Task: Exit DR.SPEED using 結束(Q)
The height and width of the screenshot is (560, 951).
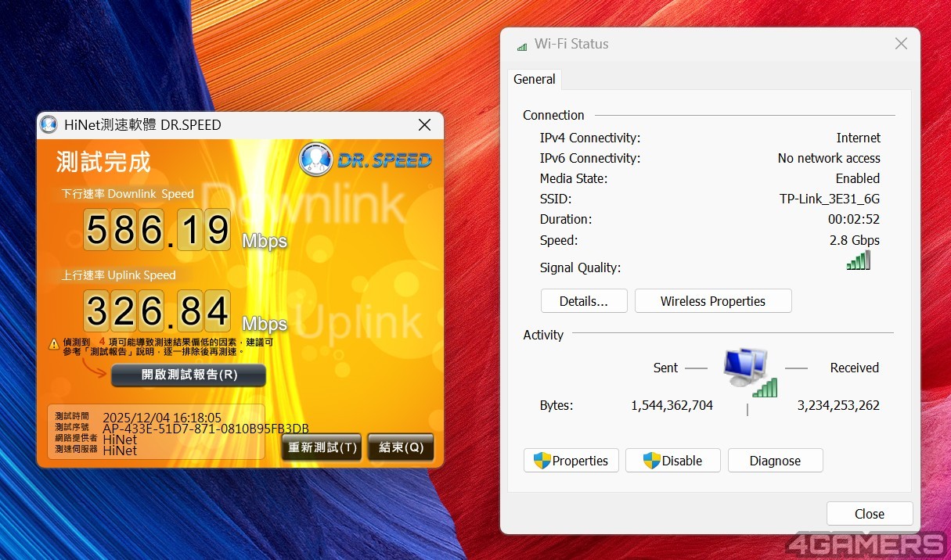Action: [x=401, y=447]
